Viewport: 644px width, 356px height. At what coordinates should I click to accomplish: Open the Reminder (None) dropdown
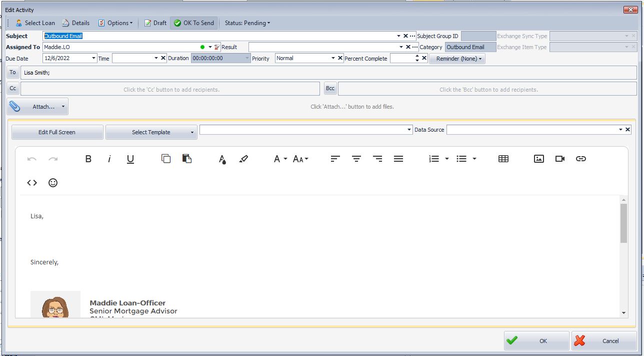pyautogui.click(x=457, y=59)
